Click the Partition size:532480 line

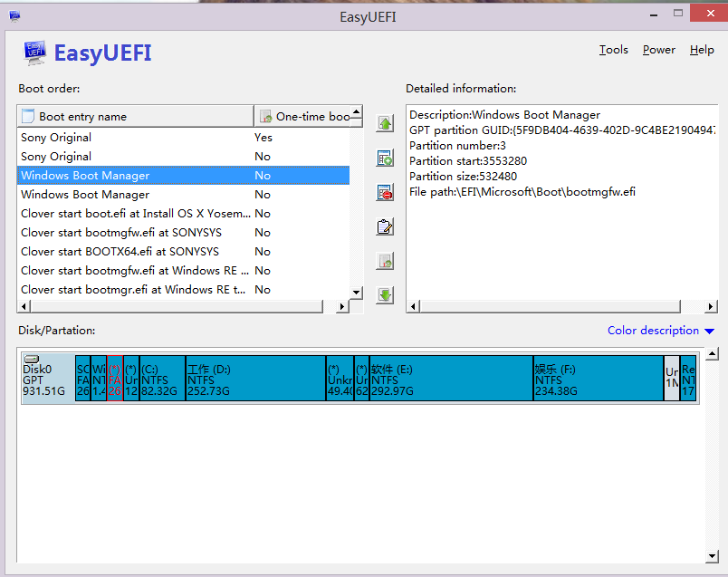point(463,176)
